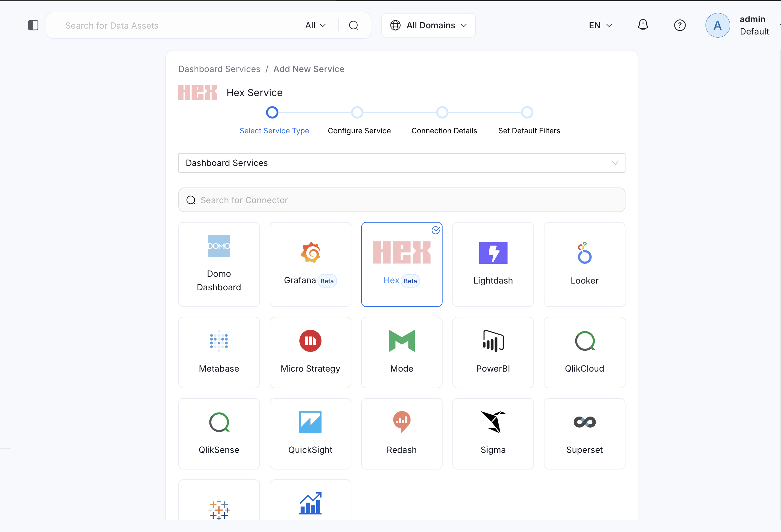Select the Grafana connector card
The image size is (781, 532).
(310, 264)
